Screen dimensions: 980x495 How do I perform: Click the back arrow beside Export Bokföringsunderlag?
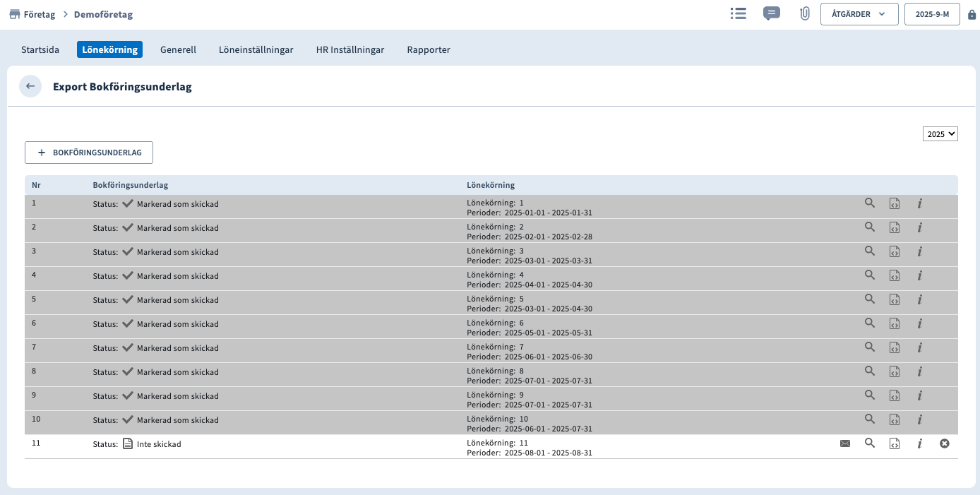tap(30, 86)
